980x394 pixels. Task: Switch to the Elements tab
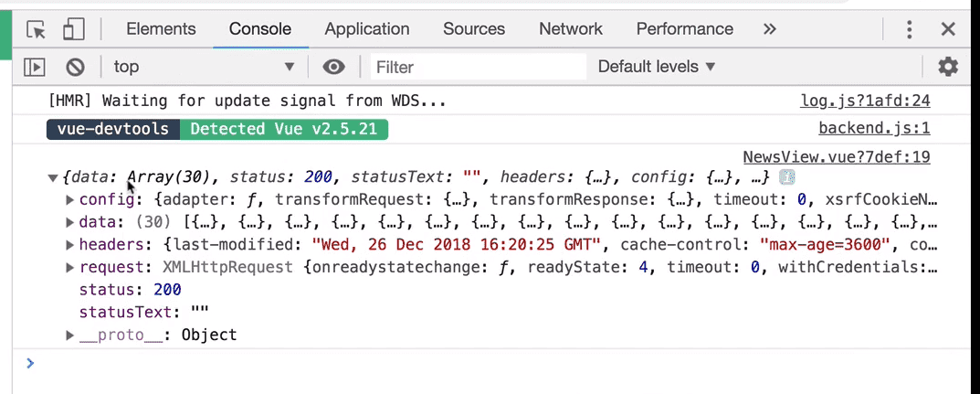click(x=161, y=28)
